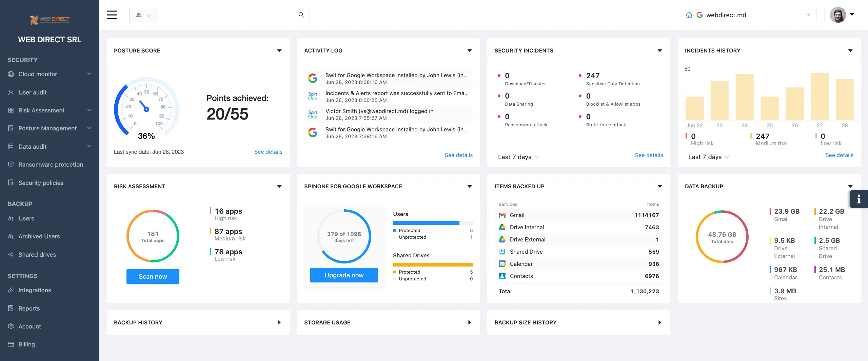Click the Gmail icon in Items Backed Up
Viewport: 868px width, 361px height.
tap(502, 215)
